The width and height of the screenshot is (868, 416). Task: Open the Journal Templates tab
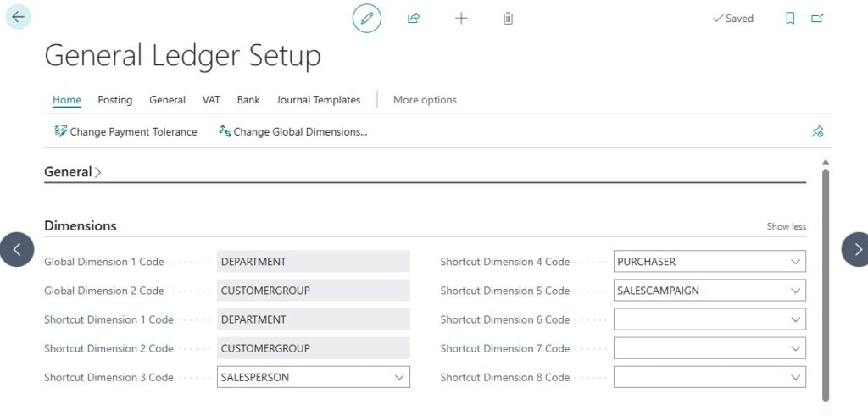(x=318, y=100)
